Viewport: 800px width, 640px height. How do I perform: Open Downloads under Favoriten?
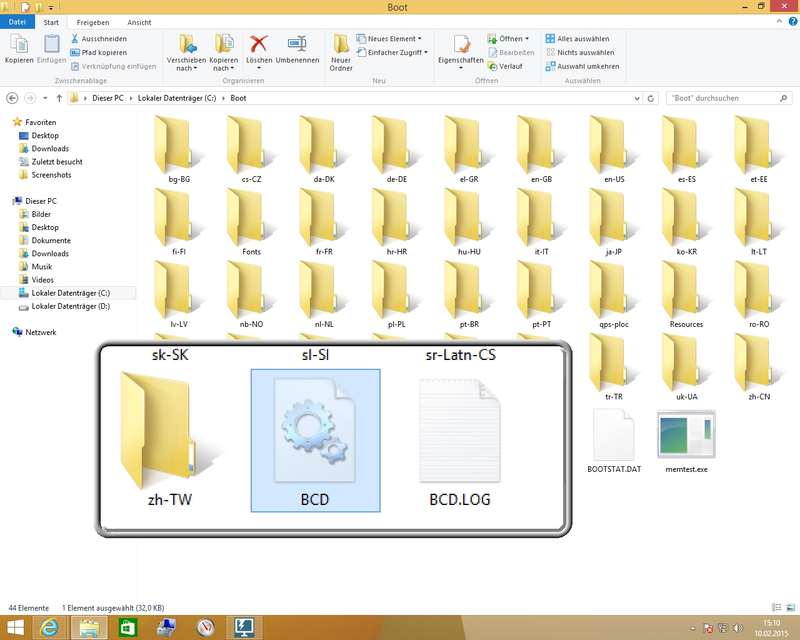click(x=50, y=148)
